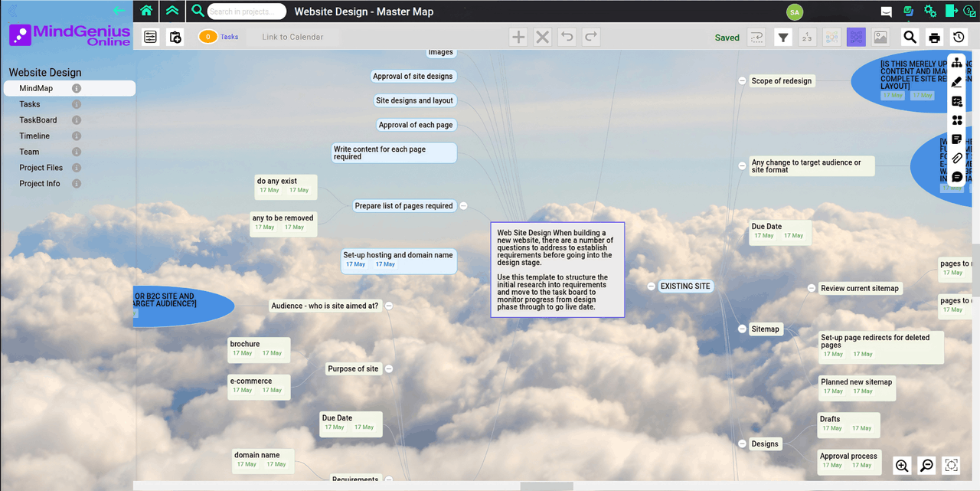Delete the selected branch with the X icon
This screenshot has height=491, width=980.
[x=542, y=37]
